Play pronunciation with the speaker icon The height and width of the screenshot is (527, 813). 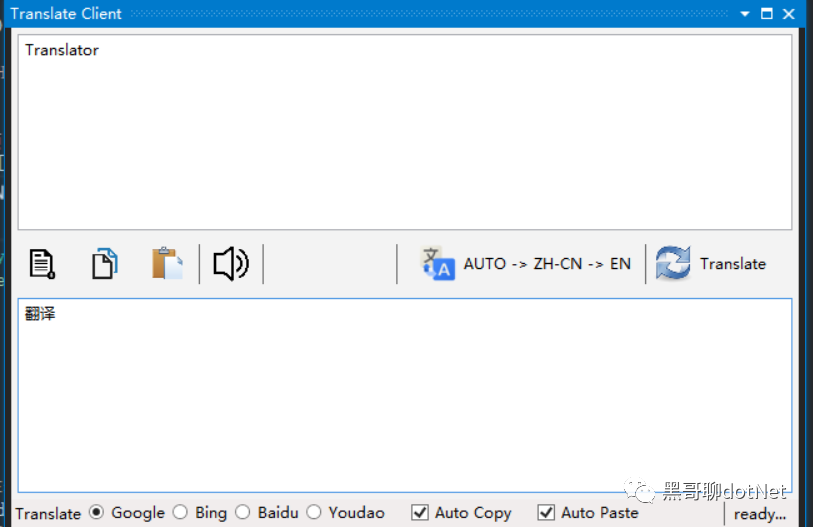[231, 264]
